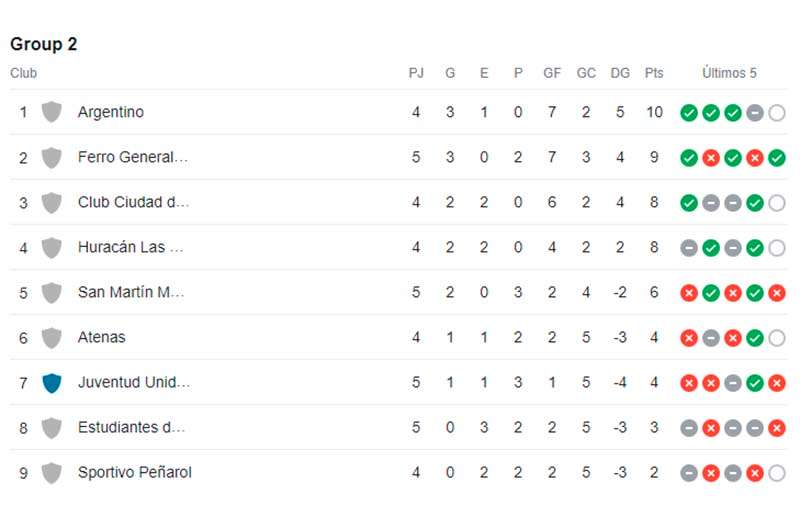800x530 pixels.
Task: Click Atenas's first red loss result icon
Action: click(x=689, y=338)
